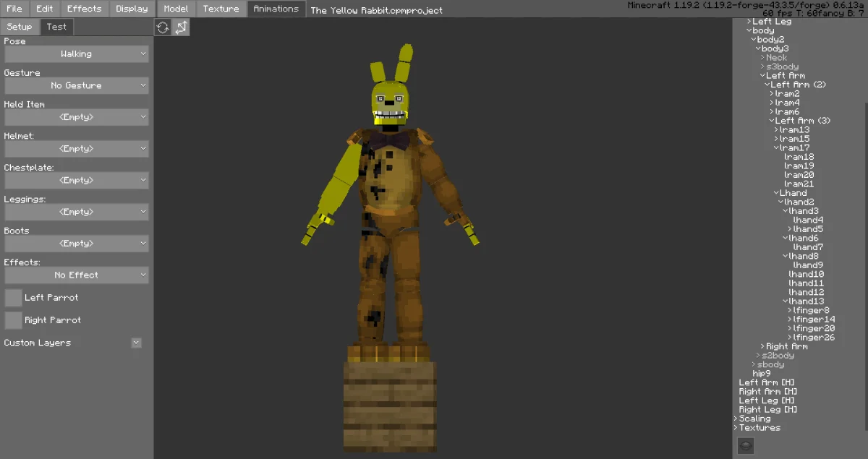Collapse the Lhand tree node
Screen dimensions: 868x459
pos(776,193)
